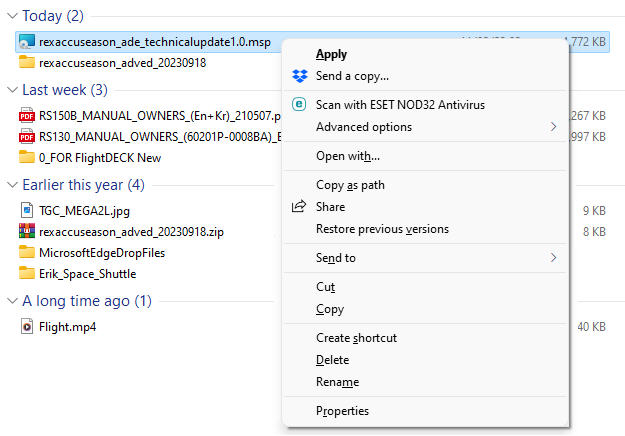Select Copy as path menu entry
625x436 pixels.
[350, 185]
